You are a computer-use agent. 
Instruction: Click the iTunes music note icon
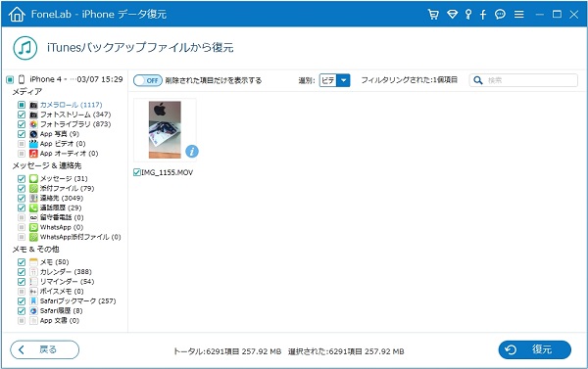(25, 48)
